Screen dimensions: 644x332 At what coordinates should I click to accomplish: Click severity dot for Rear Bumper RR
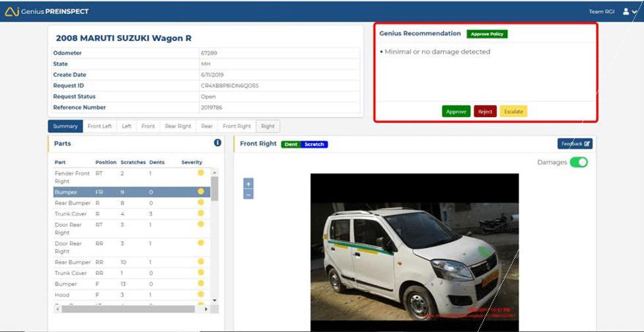tap(201, 261)
